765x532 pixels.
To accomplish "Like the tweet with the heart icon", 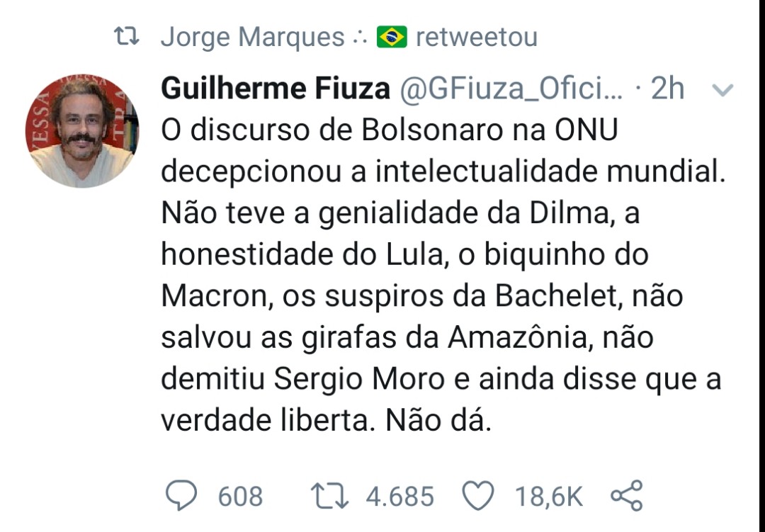I will (478, 495).
